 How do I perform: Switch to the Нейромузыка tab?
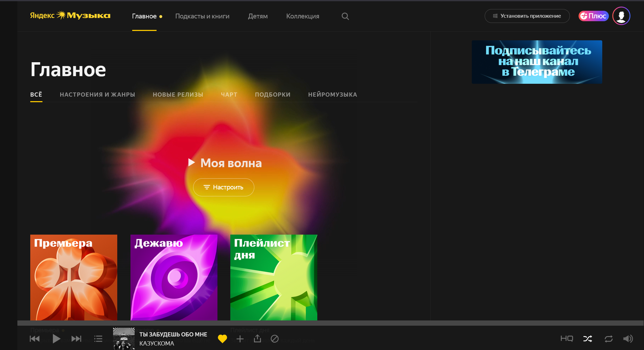tap(333, 95)
